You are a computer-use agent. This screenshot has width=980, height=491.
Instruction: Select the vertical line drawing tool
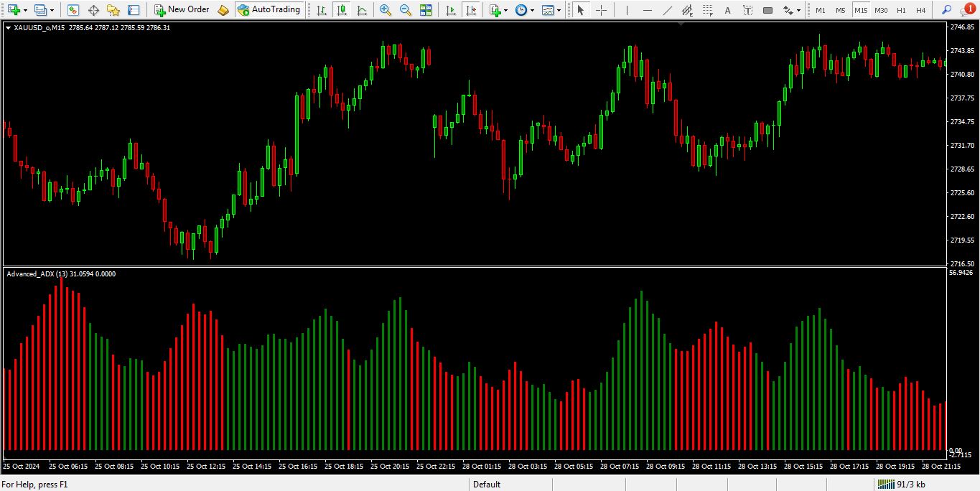pyautogui.click(x=627, y=10)
